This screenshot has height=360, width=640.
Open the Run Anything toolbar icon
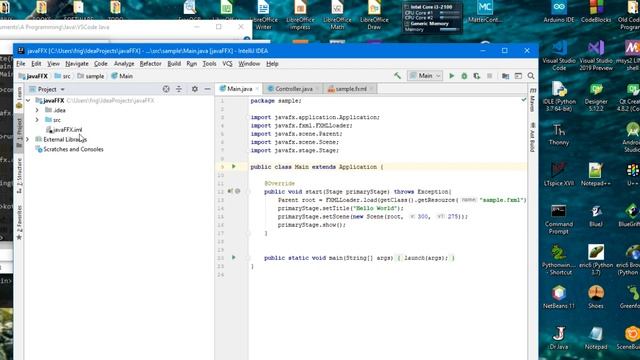pos(518,76)
